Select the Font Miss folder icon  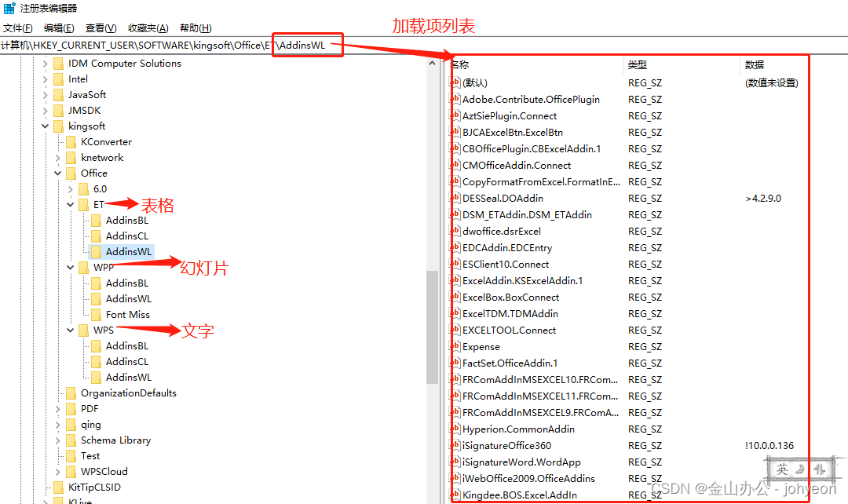[96, 315]
